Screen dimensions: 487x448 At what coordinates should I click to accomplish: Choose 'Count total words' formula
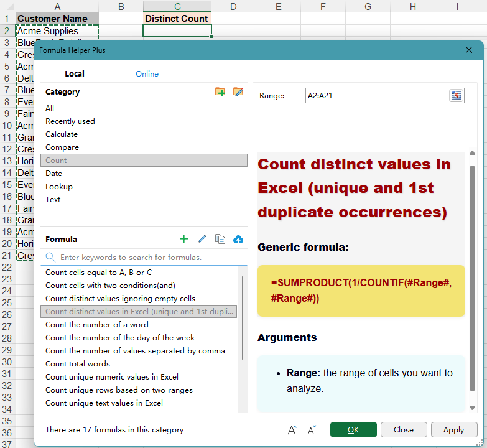click(139, 364)
